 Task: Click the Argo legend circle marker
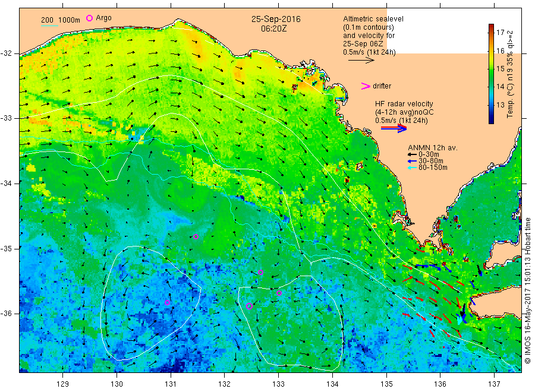click(x=89, y=18)
